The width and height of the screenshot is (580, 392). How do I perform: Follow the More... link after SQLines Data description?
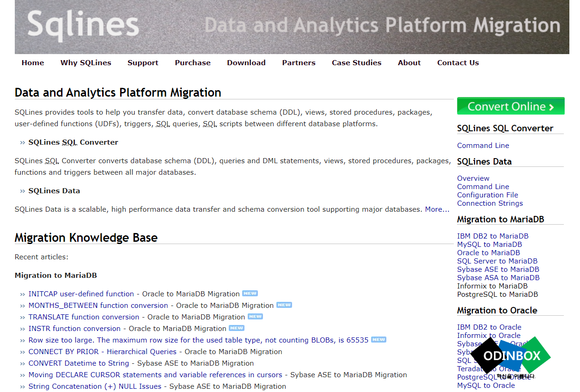pos(437,209)
